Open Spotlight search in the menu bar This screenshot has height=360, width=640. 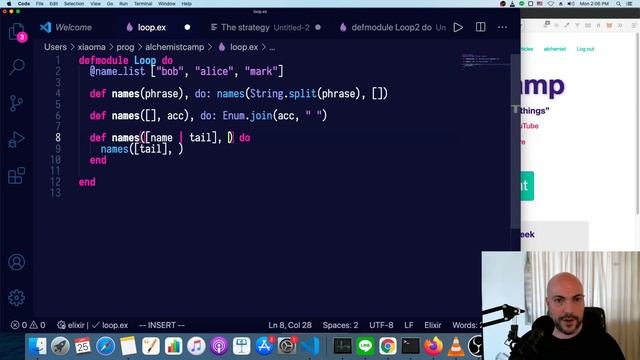tap(619, 4)
